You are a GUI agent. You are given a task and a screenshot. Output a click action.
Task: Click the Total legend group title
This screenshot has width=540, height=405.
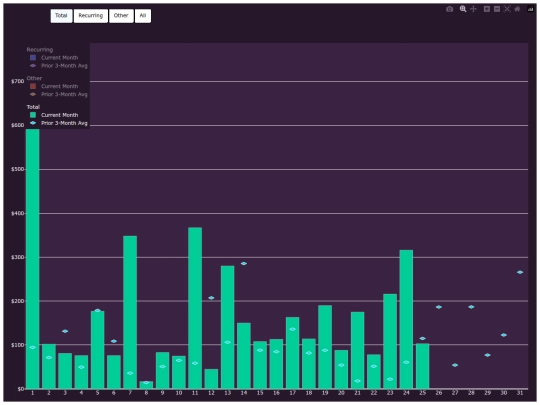pos(33,107)
